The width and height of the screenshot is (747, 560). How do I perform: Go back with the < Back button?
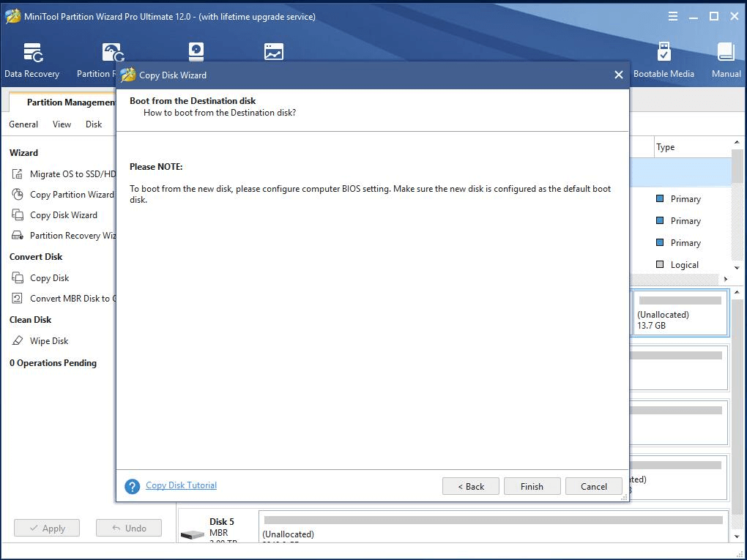(x=471, y=486)
